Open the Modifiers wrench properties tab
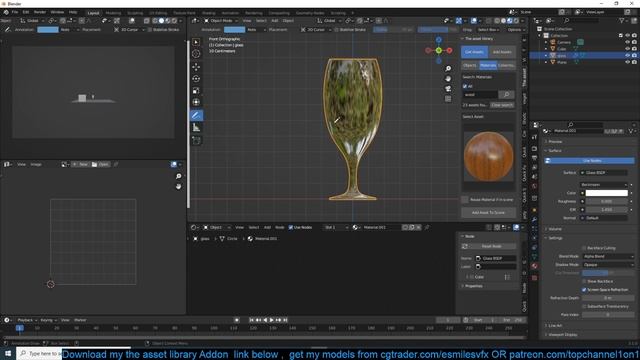640x360 pixels. pos(534,220)
